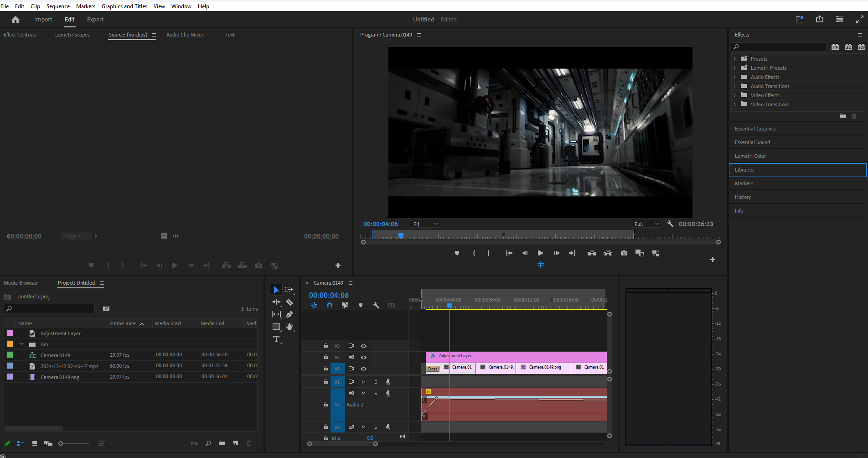Screen dimensions: 868x458
Task: Toggle linked selection in timeline
Action: [345, 305]
